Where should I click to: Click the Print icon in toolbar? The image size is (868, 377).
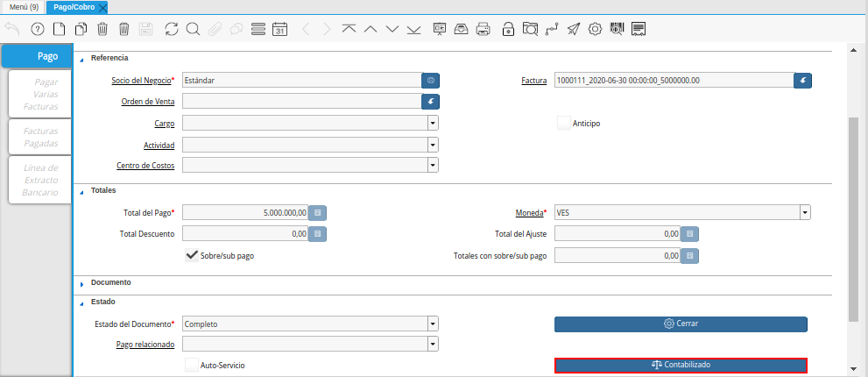(x=483, y=29)
